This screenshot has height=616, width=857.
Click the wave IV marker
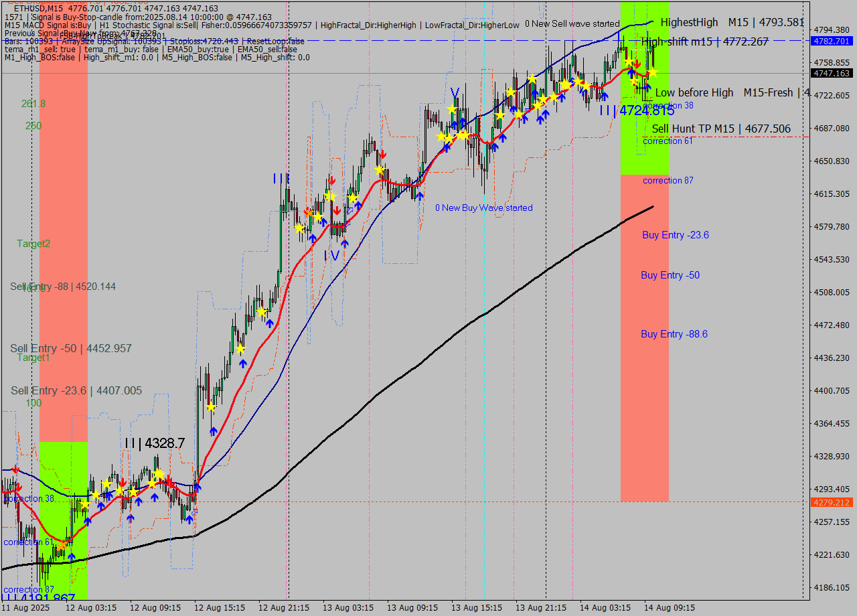[331, 255]
